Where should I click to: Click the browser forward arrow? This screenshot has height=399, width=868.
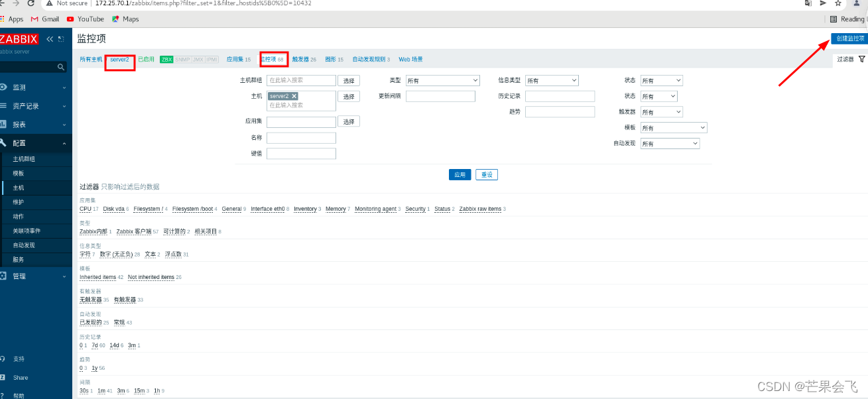click(x=15, y=3)
